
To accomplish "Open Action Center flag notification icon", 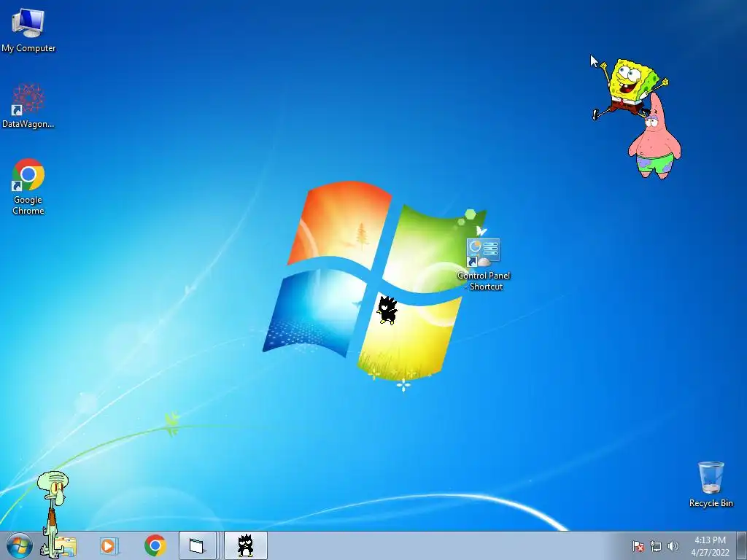I will [638, 546].
